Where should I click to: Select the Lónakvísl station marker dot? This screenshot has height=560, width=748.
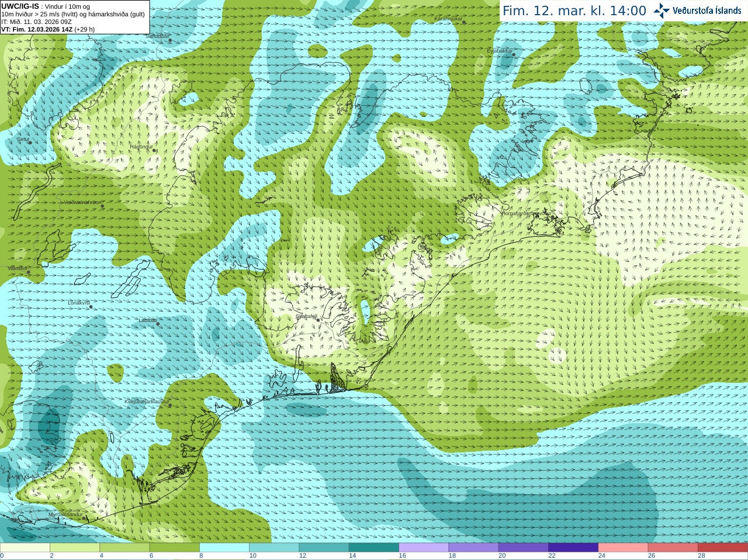coord(91,307)
